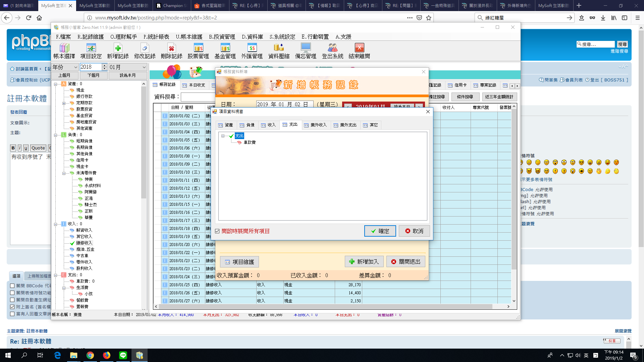
Task: Toggle 關閉 BBCode checkbox on forum page
Action: tap(12, 286)
